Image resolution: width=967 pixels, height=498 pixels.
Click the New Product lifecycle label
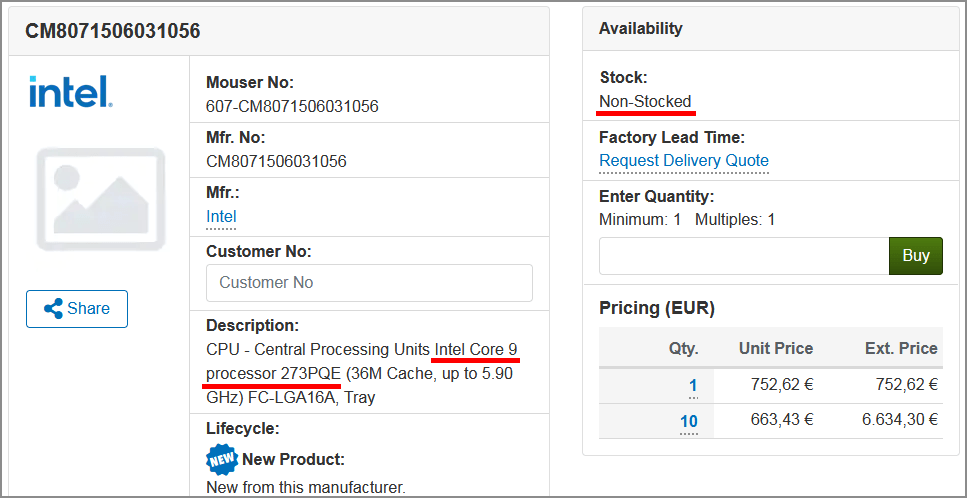(x=293, y=460)
